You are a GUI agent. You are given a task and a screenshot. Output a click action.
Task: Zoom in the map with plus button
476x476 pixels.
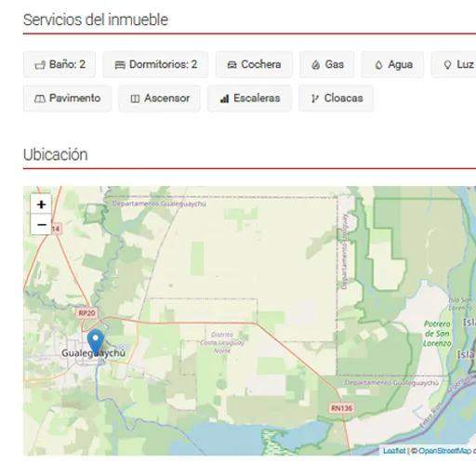pos(41,205)
